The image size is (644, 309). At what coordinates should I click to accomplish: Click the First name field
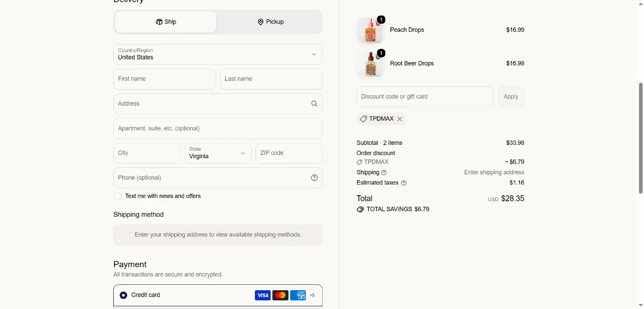165,79
